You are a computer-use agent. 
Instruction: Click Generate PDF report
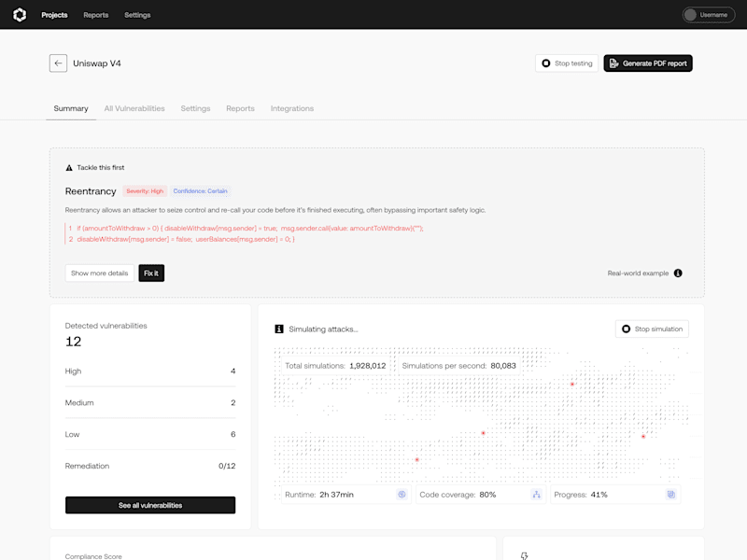point(648,63)
